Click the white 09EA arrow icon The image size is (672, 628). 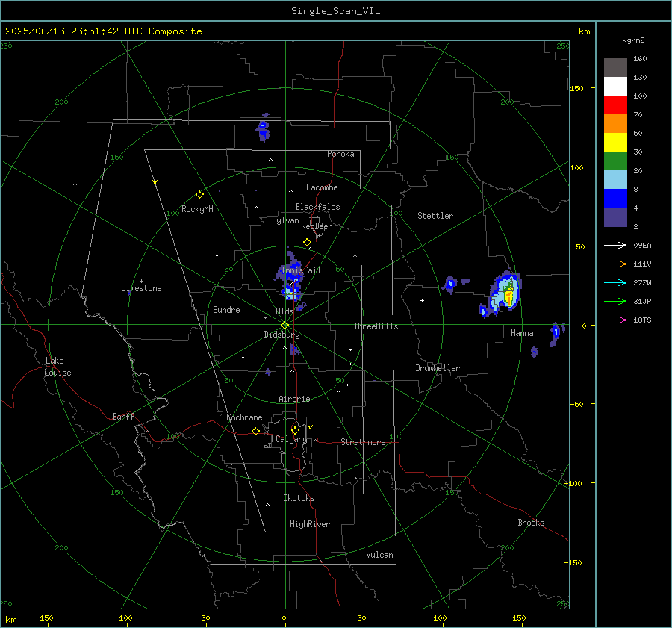point(615,245)
